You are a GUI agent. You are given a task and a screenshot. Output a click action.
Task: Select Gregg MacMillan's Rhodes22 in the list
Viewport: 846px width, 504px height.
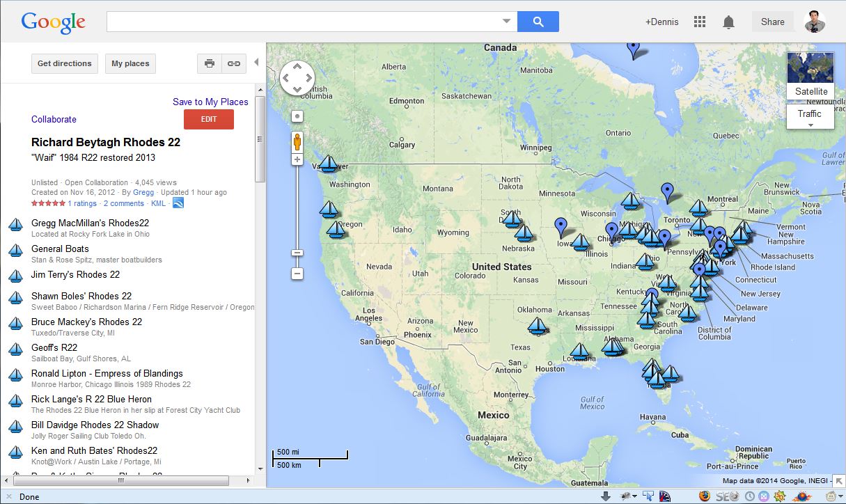pos(90,223)
